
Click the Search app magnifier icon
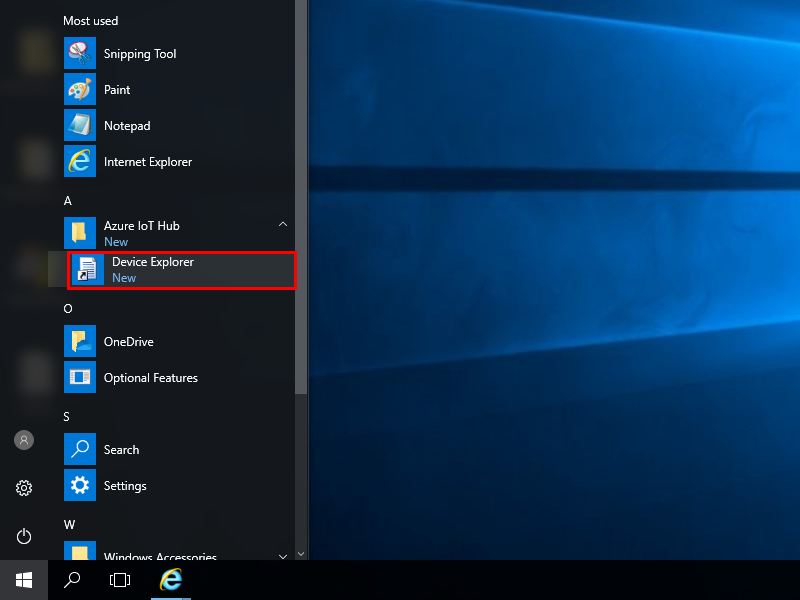[x=80, y=450]
